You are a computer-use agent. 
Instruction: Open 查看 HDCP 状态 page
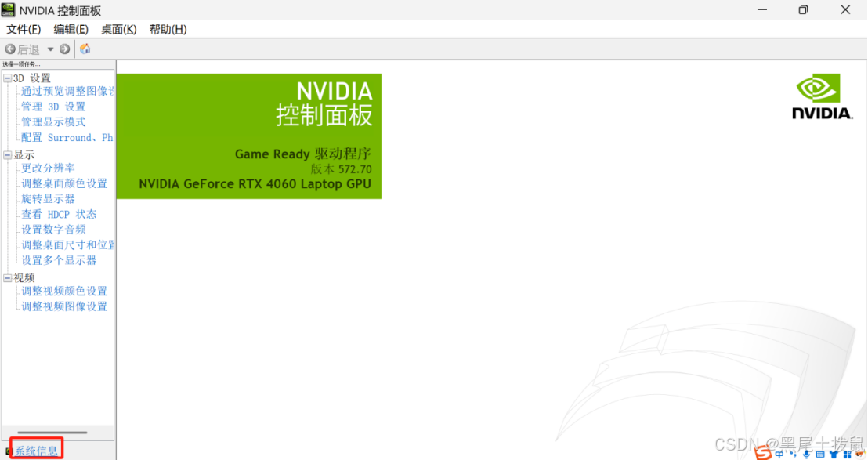(59, 214)
